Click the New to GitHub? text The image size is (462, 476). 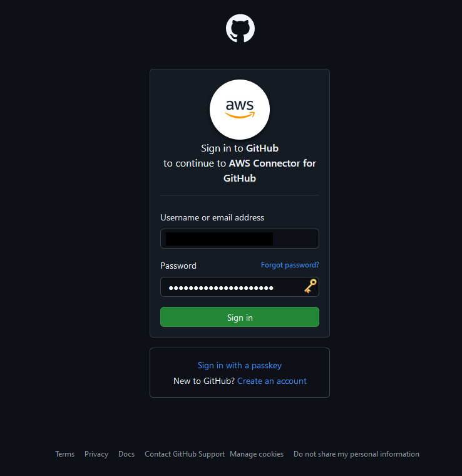[204, 381]
